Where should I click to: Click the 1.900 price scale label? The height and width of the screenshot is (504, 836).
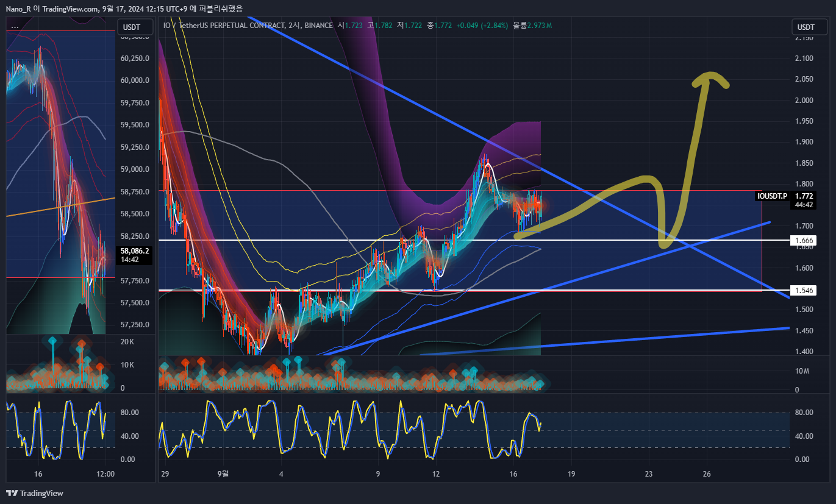[x=804, y=142]
